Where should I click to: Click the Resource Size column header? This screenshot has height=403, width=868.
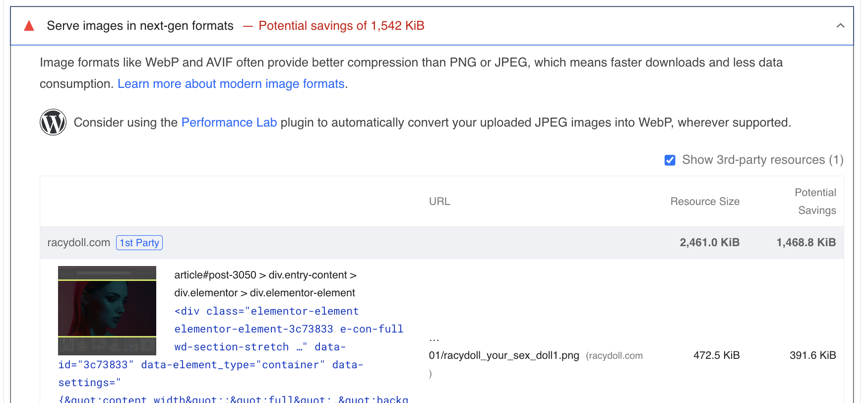click(705, 201)
